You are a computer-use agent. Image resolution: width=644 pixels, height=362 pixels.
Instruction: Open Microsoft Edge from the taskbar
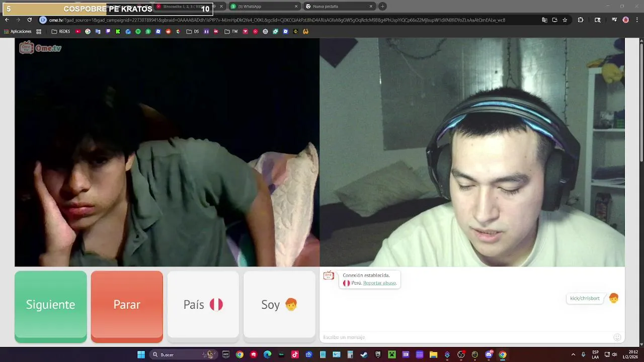tap(267, 354)
